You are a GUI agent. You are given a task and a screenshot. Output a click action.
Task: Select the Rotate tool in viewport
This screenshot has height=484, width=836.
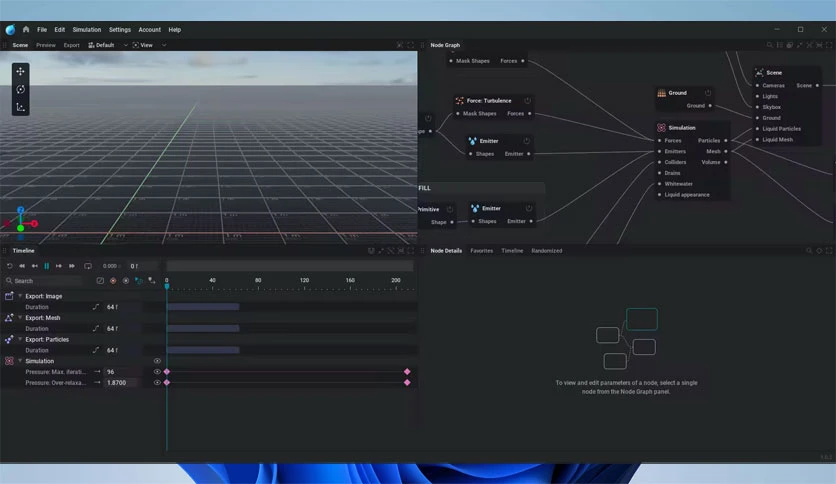click(x=20, y=89)
